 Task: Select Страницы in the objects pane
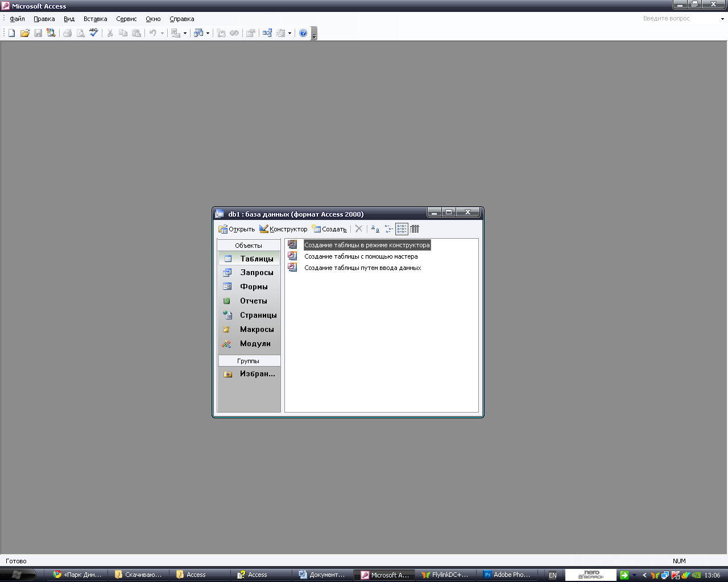249,315
